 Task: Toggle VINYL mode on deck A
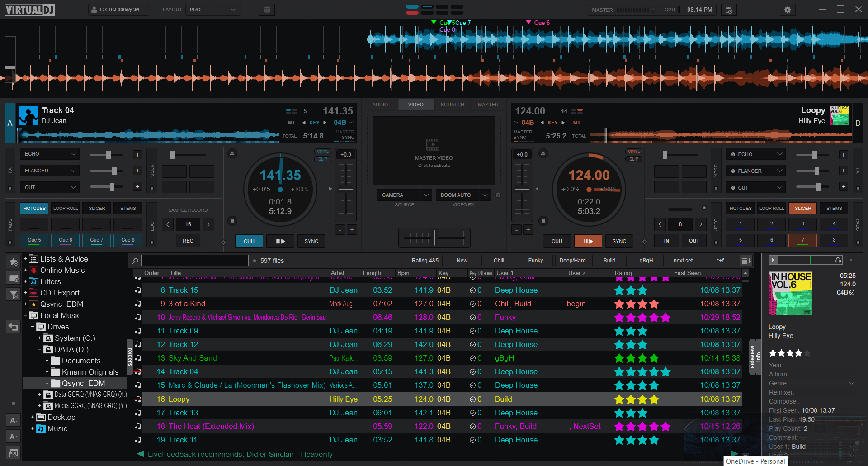click(323, 152)
